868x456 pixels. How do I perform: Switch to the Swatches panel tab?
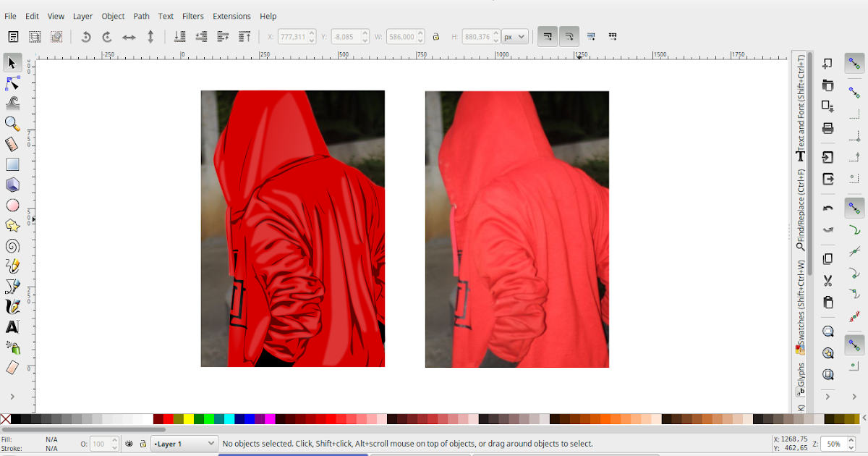(800, 318)
